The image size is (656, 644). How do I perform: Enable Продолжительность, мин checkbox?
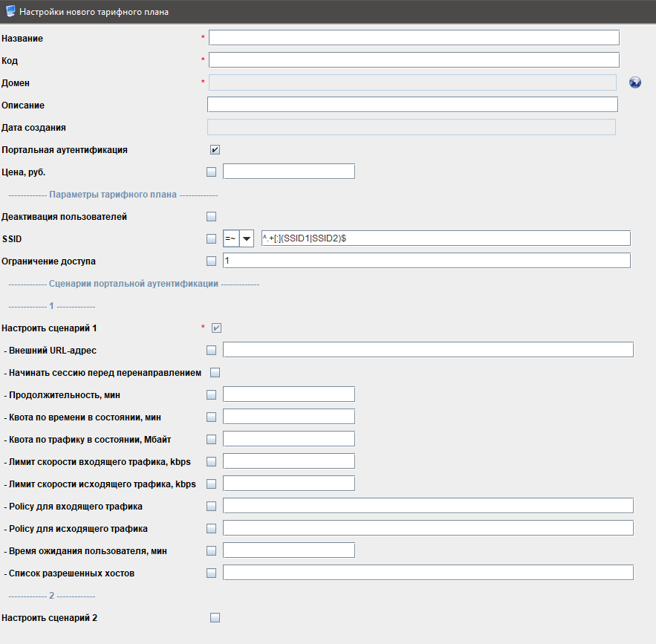212,394
